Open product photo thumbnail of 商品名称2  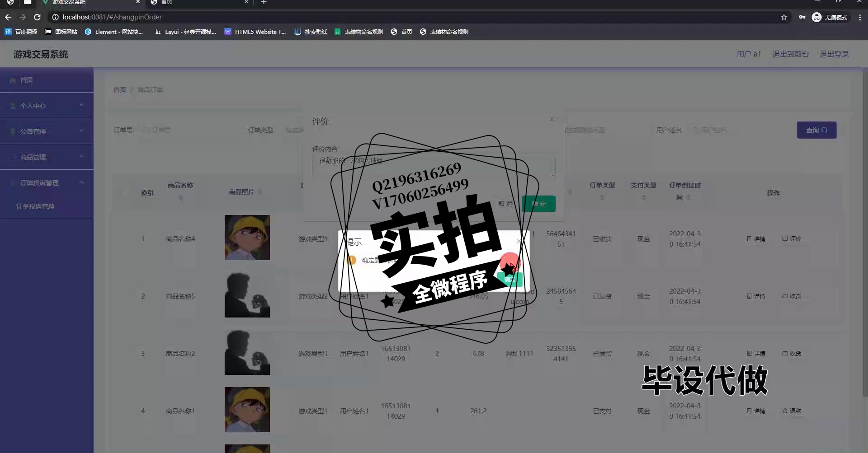pyautogui.click(x=247, y=352)
